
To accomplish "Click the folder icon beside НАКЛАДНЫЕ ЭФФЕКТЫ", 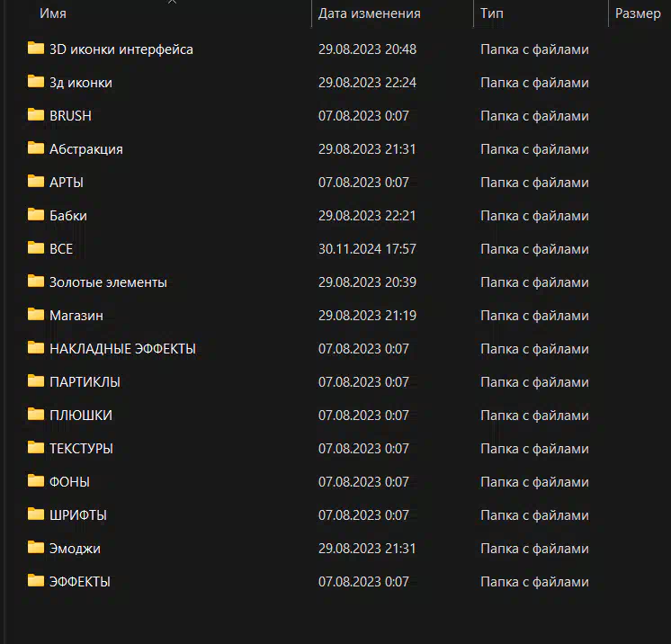I will point(36,347).
